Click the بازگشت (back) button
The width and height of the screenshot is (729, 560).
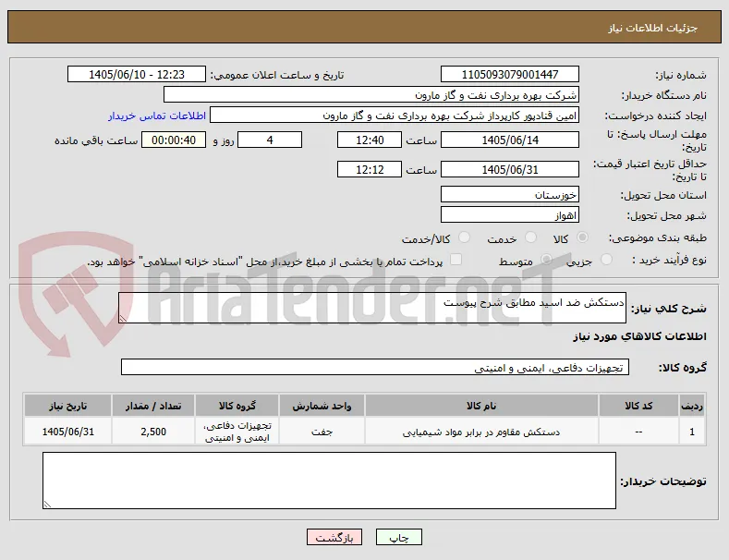click(x=334, y=537)
